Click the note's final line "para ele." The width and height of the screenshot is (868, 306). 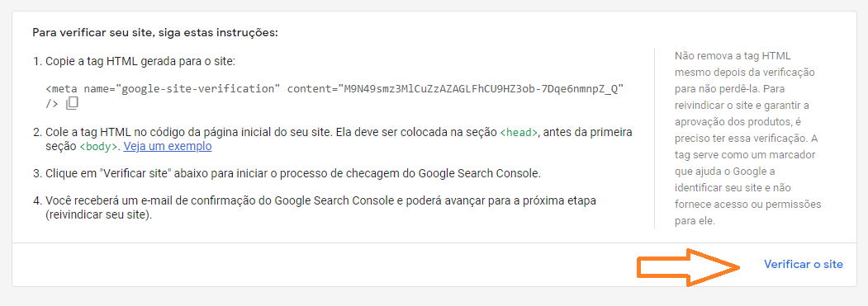pos(695,221)
